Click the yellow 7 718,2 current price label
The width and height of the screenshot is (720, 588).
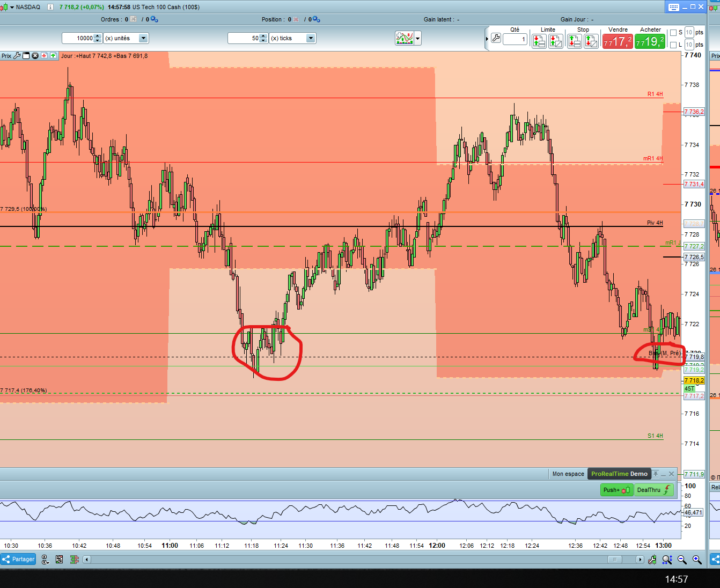coord(694,380)
